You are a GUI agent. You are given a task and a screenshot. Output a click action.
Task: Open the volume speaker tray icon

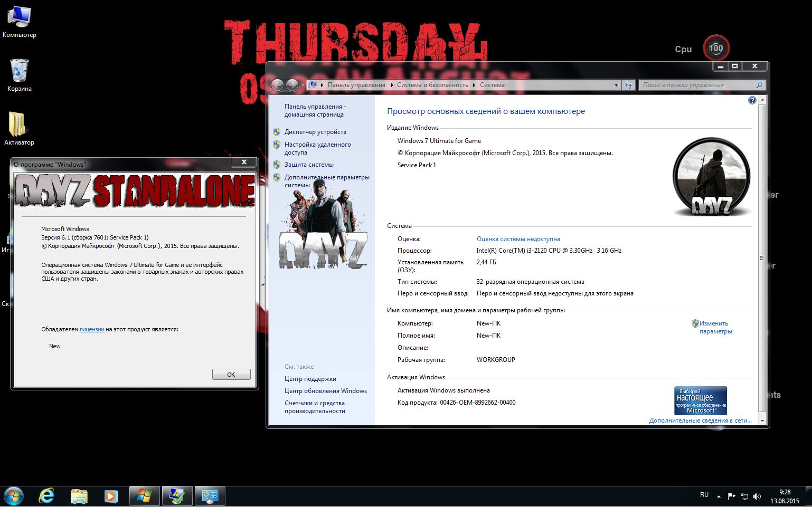(757, 496)
